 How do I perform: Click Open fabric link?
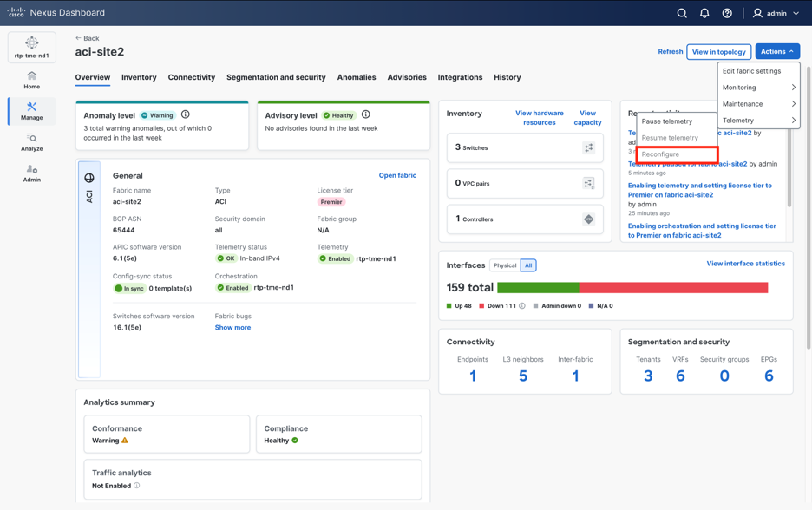(397, 175)
